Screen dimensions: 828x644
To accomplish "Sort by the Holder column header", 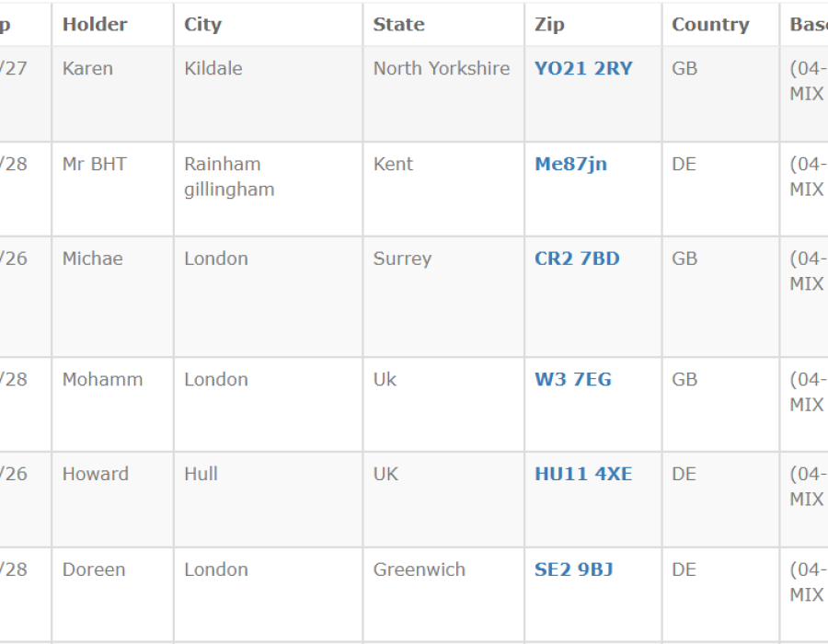I will tap(95, 25).
